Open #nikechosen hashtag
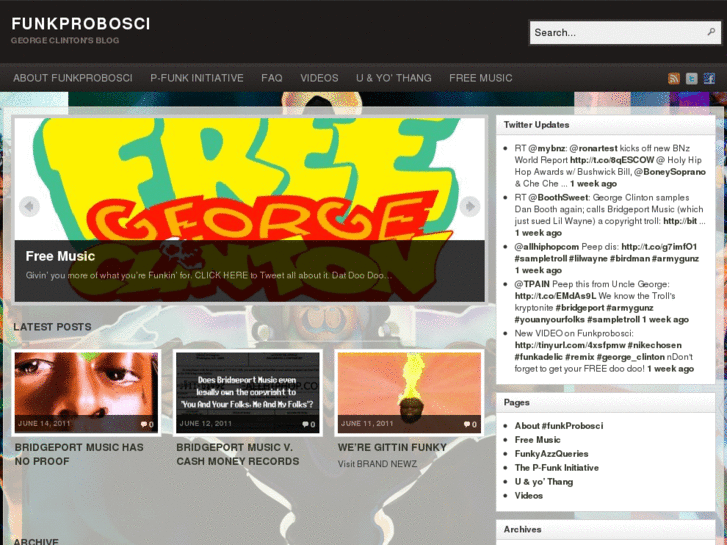This screenshot has height=545, width=727. pos(654,345)
